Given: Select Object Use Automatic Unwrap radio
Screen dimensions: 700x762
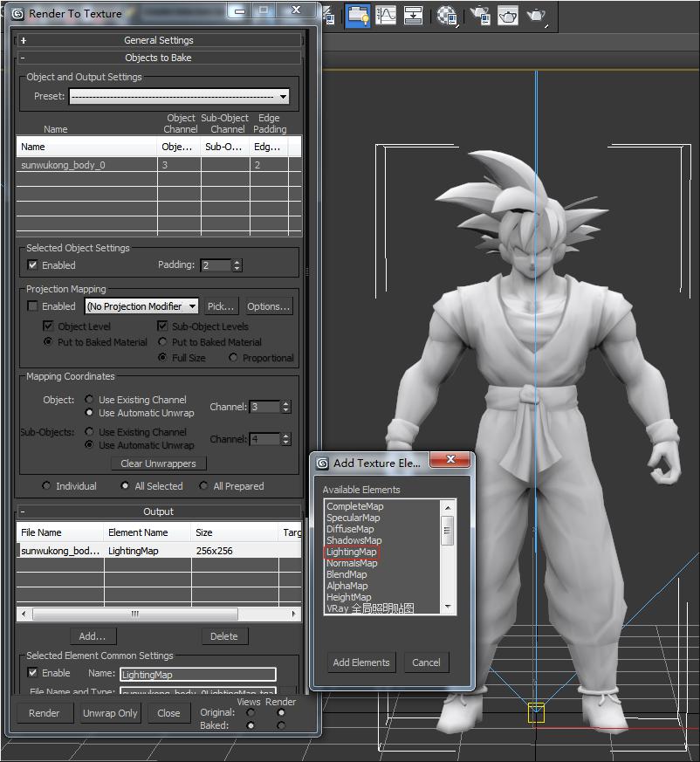Looking at the screenshot, I should pyautogui.click(x=89, y=413).
